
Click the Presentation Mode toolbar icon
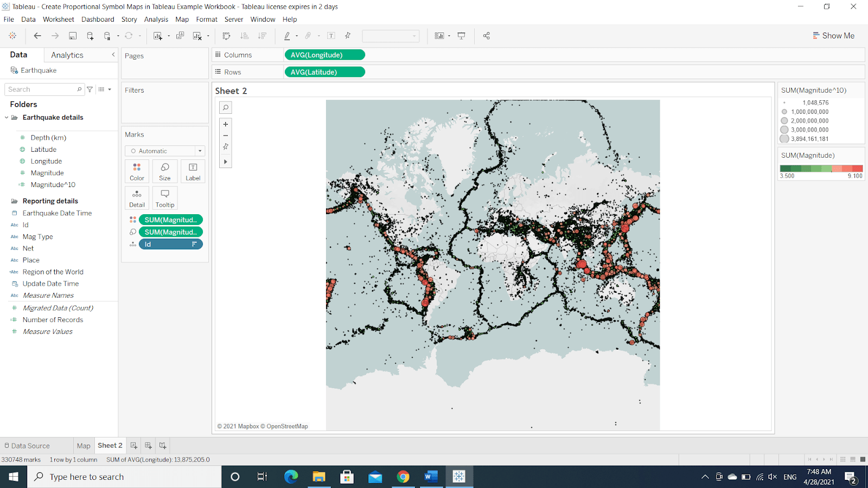coord(461,35)
